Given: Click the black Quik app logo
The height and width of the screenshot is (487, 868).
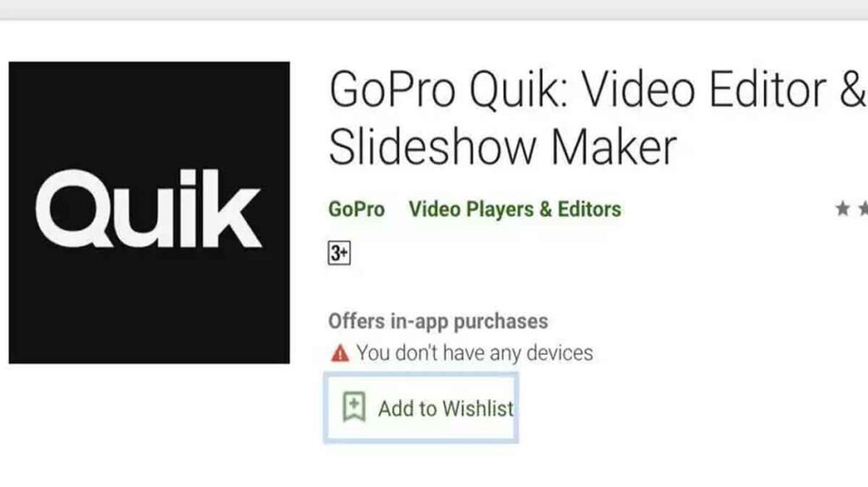Looking at the screenshot, I should point(149,213).
